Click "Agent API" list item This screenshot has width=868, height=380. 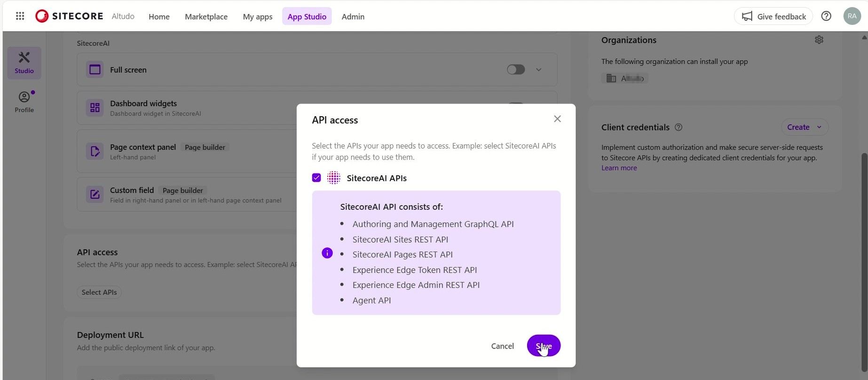tap(371, 300)
